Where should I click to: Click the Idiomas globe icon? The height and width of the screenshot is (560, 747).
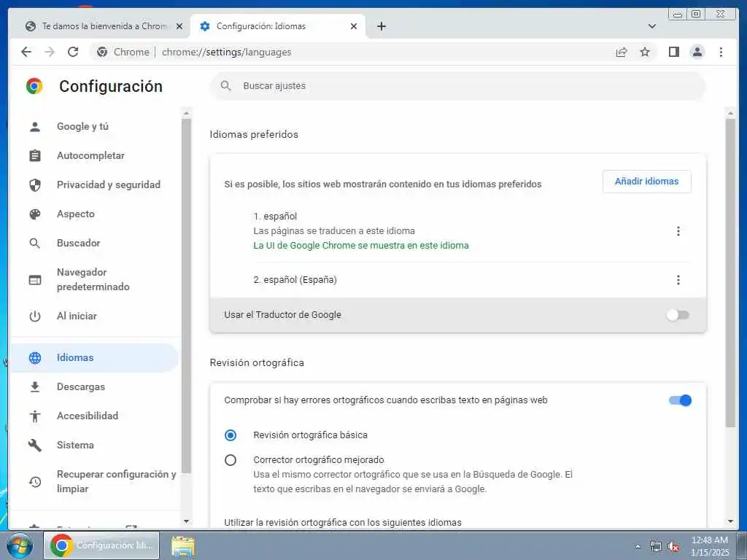click(35, 357)
